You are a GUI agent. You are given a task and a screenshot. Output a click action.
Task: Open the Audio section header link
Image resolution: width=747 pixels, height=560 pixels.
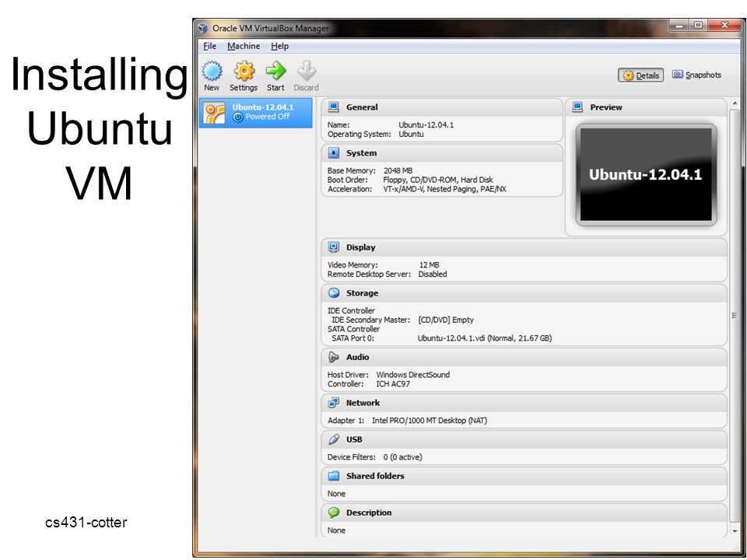357,357
